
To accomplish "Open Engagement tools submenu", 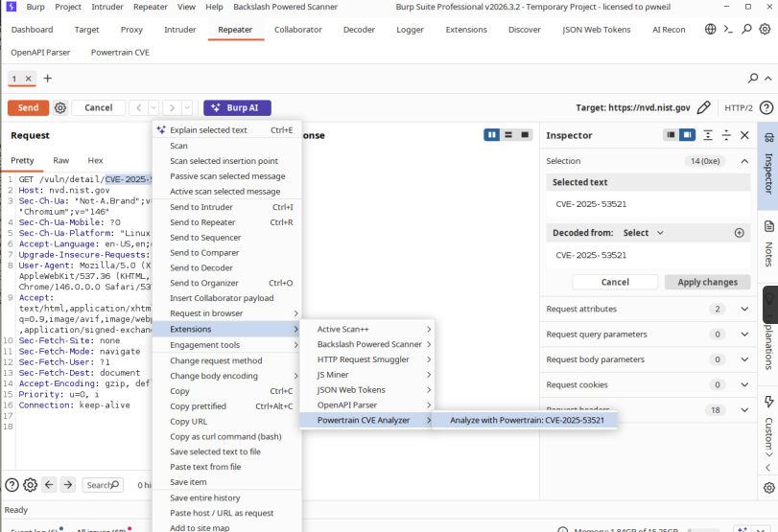I will (226, 344).
